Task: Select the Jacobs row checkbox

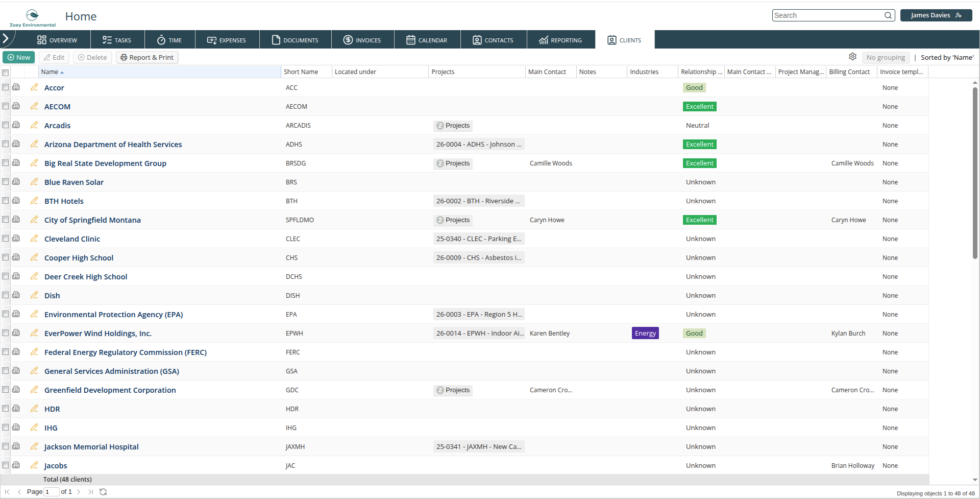Action: 6,465
